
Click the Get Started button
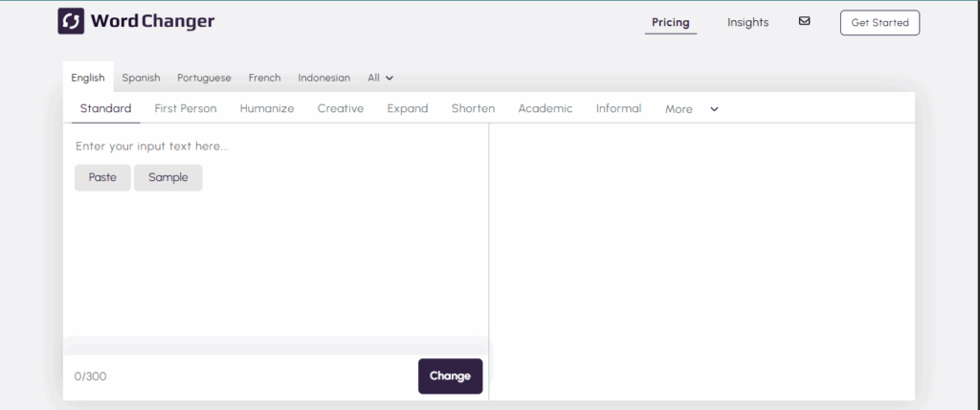pos(879,22)
